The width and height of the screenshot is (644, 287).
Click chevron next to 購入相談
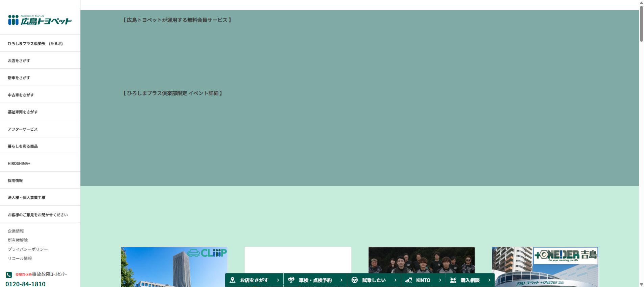coord(489,280)
